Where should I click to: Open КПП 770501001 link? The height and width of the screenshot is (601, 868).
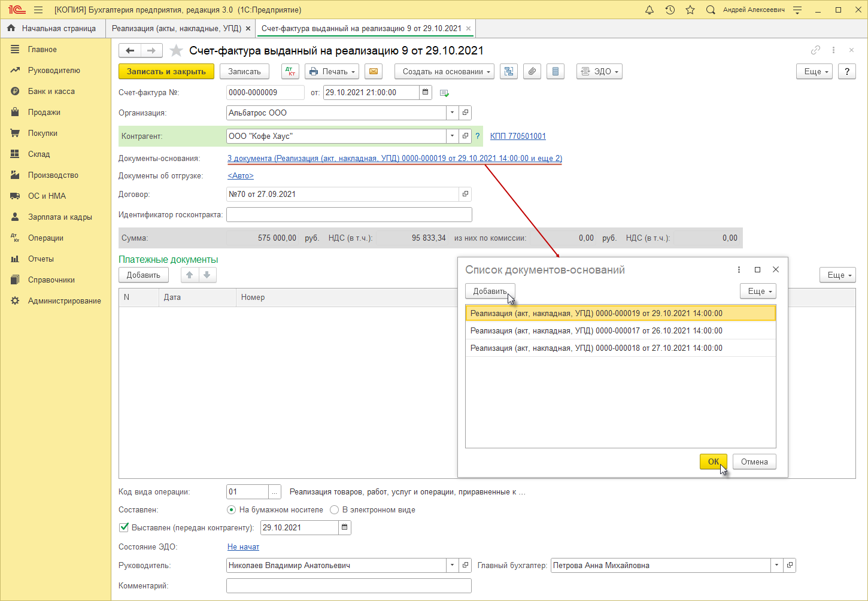point(518,136)
